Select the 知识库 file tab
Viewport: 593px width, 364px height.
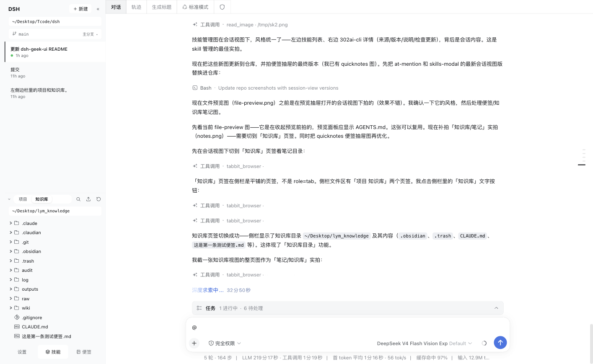41,199
